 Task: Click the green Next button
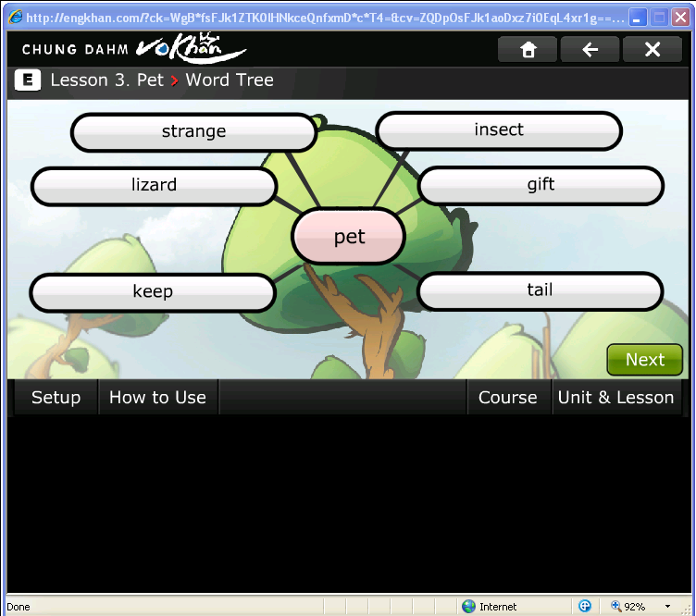click(644, 360)
